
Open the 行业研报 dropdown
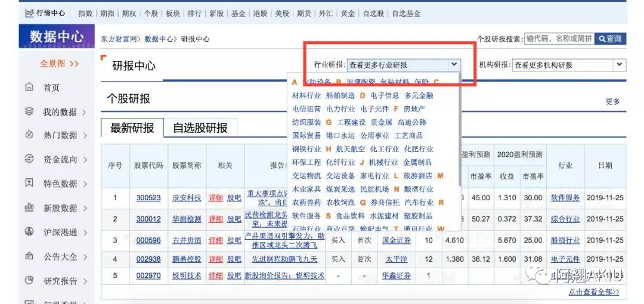tap(404, 65)
